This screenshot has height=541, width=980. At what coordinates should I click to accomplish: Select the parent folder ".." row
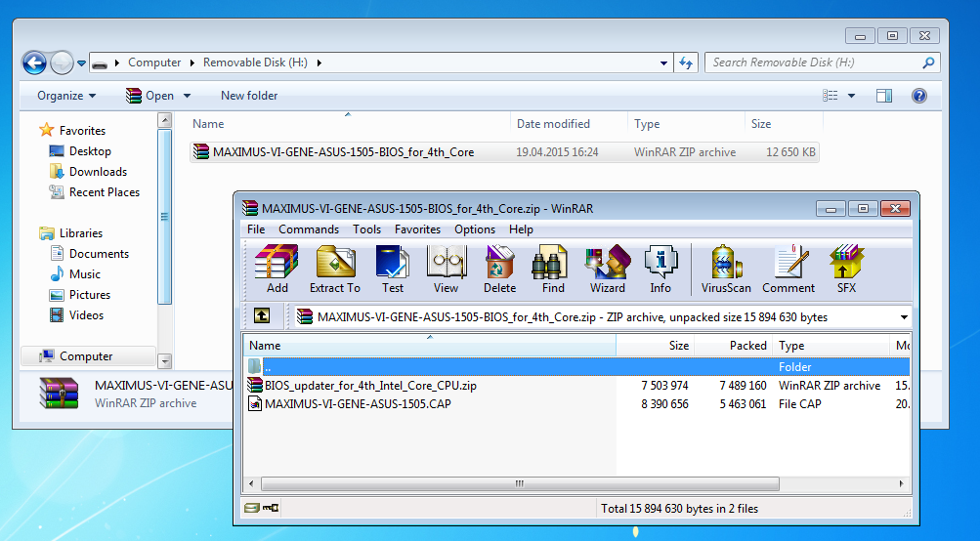576,367
